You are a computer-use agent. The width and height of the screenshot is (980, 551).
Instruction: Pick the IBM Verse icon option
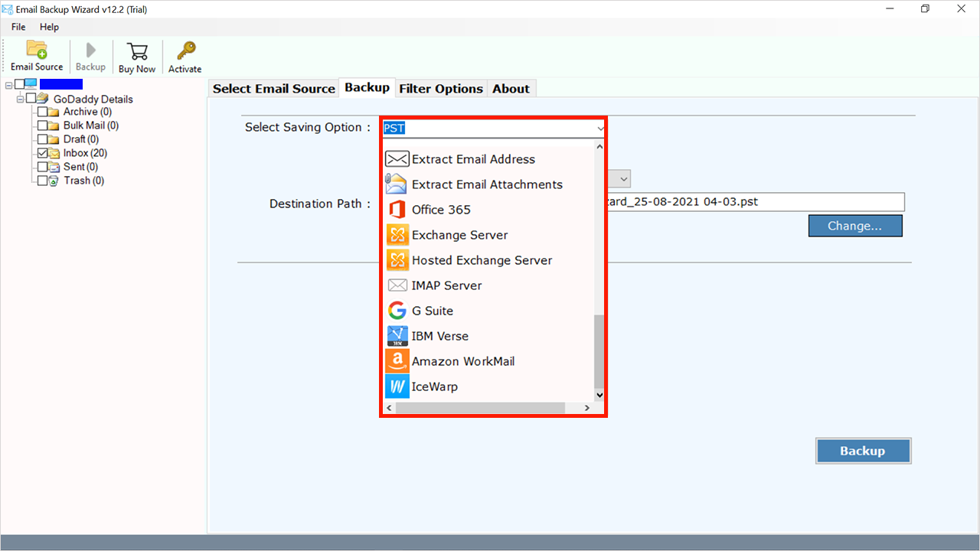tap(397, 336)
